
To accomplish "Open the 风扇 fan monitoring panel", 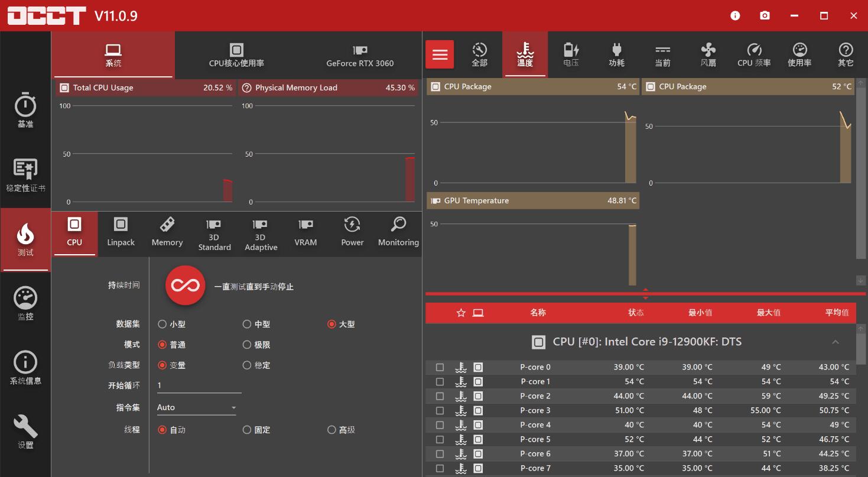I will pos(708,54).
